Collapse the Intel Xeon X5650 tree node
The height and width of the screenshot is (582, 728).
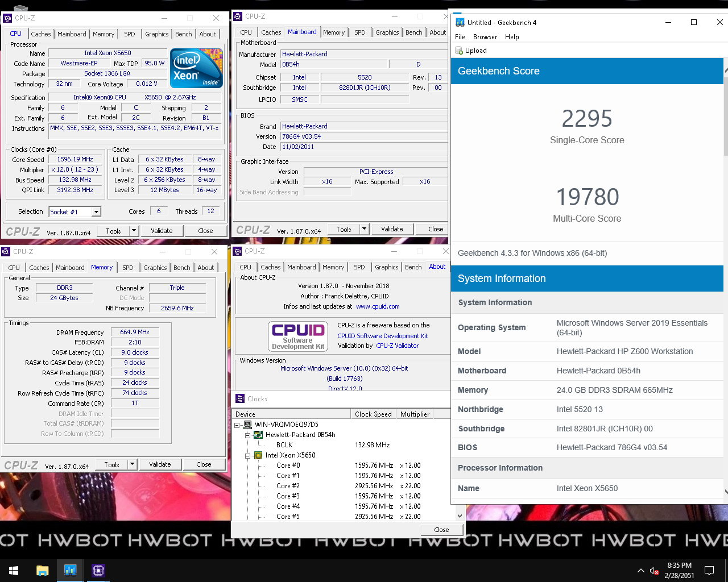[x=247, y=456]
